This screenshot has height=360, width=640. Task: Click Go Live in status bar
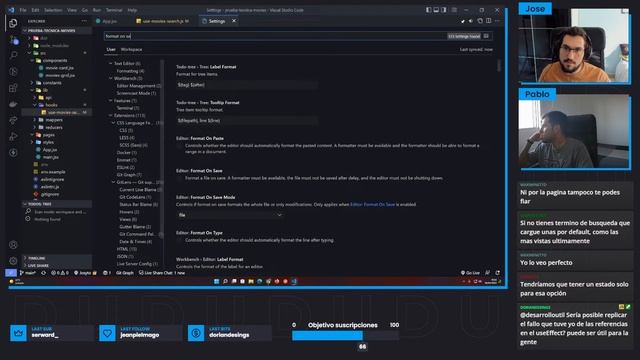470,273
